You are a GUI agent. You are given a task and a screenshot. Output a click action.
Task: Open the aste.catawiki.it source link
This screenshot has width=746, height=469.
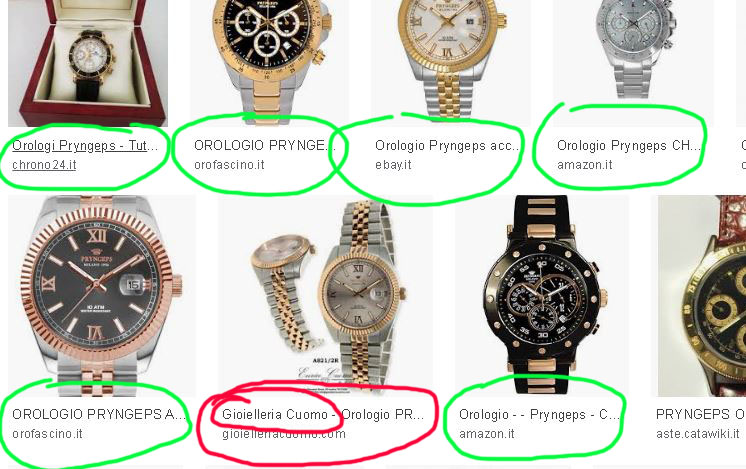click(697, 434)
